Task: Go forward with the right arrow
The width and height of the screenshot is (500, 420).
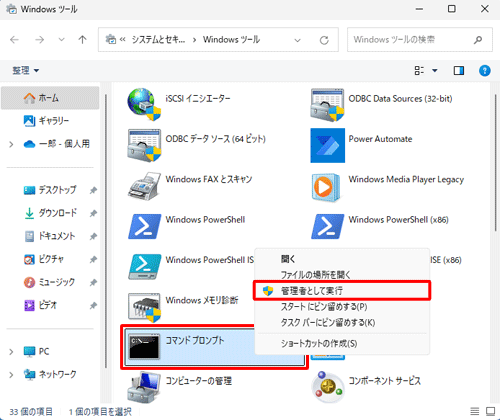Action: 40,40
